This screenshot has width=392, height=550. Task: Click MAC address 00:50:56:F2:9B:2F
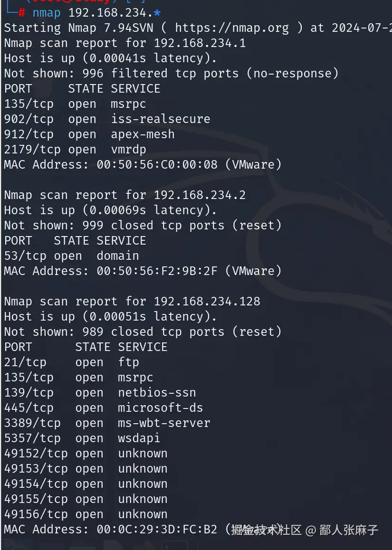tap(157, 271)
